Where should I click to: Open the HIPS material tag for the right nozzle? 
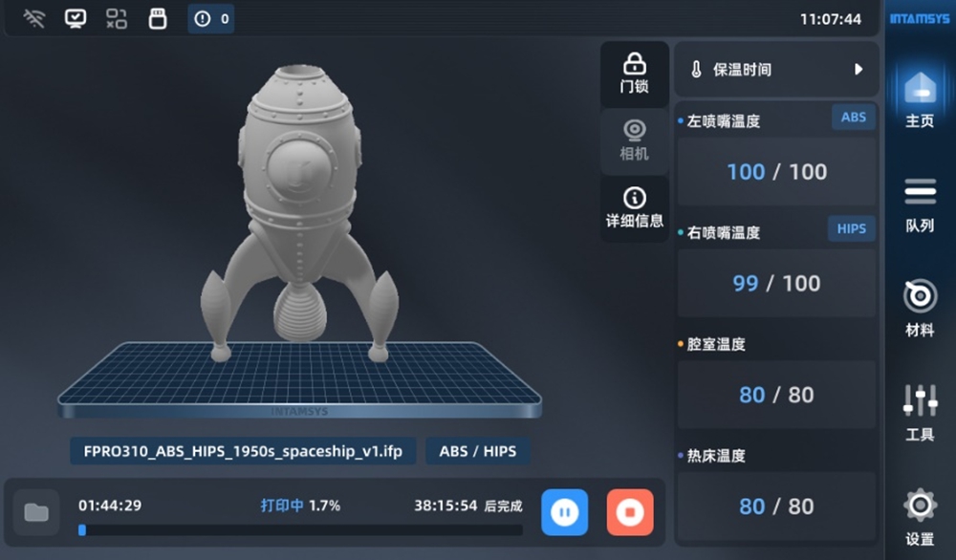pyautogui.click(x=851, y=228)
